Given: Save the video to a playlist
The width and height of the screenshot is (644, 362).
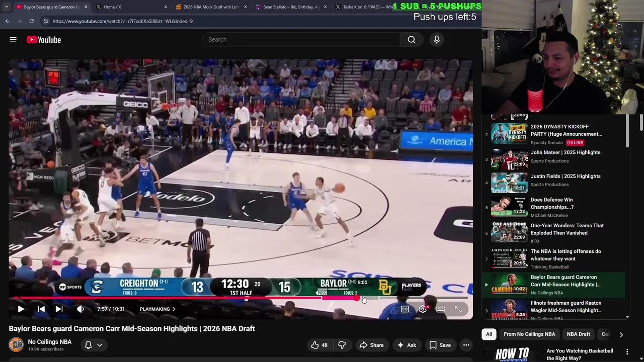Looking at the screenshot, I should [x=440, y=345].
